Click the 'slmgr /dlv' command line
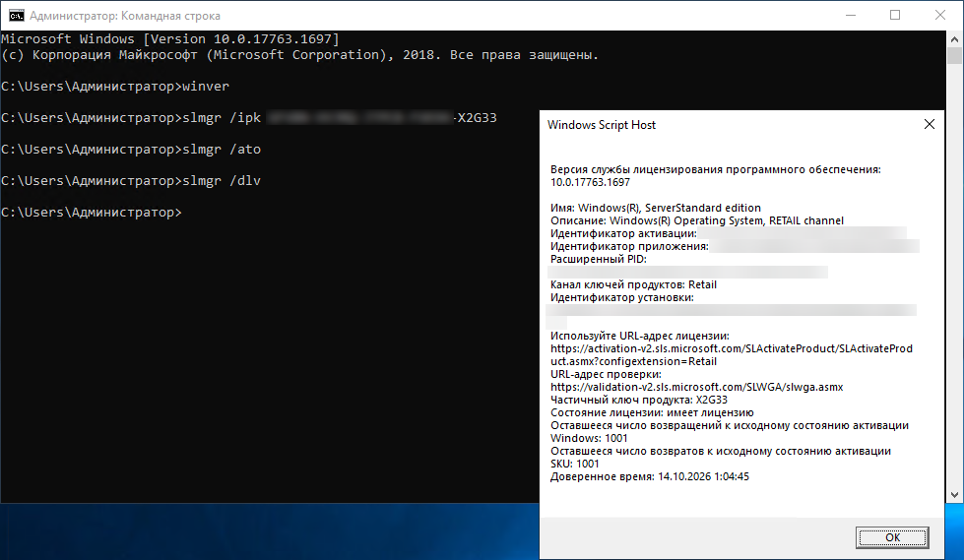The image size is (964, 560). pos(131,181)
